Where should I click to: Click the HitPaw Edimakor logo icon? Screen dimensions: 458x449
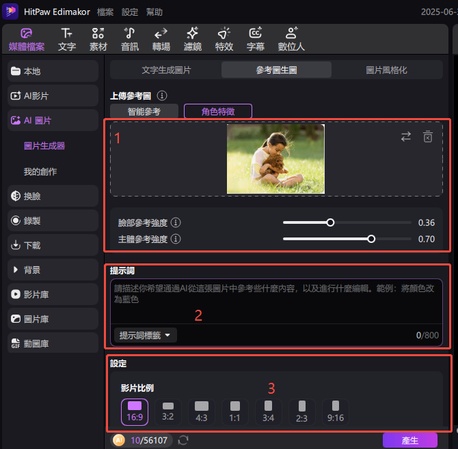click(10, 11)
